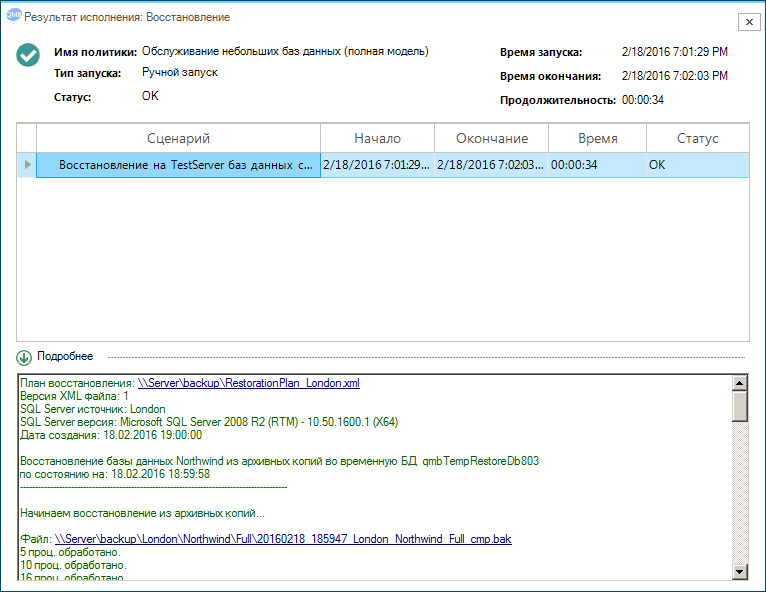Sort by the Сценарий column header
This screenshot has height=592, width=766.
pos(178,138)
